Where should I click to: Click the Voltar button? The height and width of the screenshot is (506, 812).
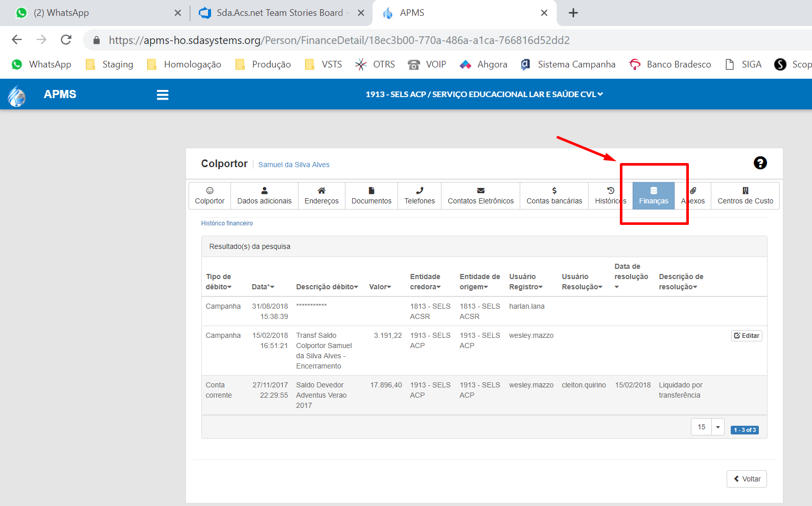tap(747, 479)
